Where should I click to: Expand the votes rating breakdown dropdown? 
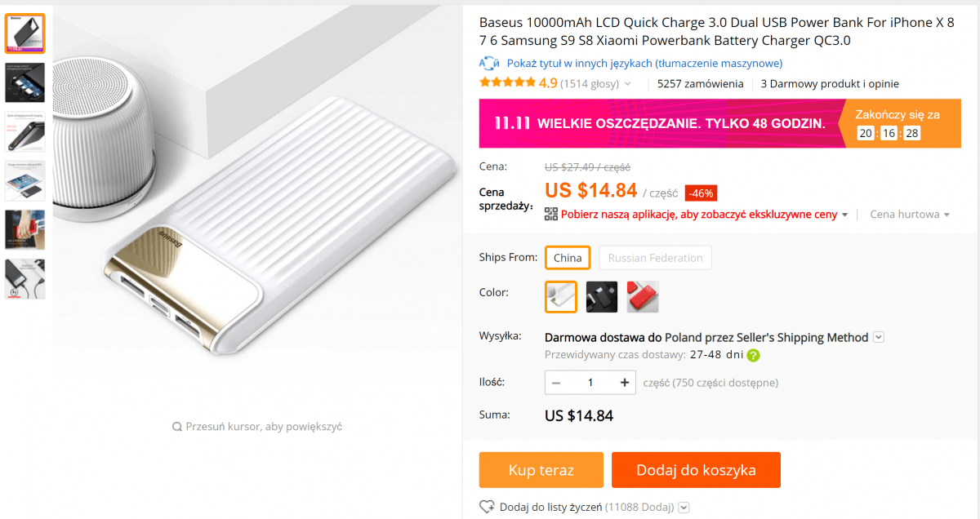[628, 84]
